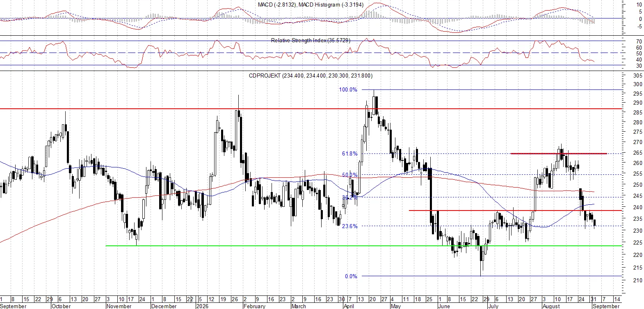Click the August month label
The width and height of the screenshot is (644, 309).
tap(551, 306)
